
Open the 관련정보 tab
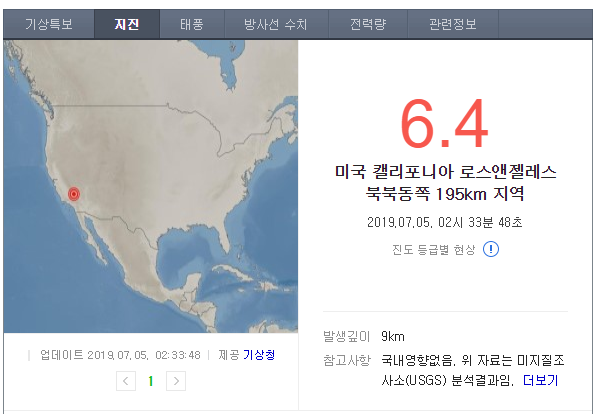click(453, 24)
